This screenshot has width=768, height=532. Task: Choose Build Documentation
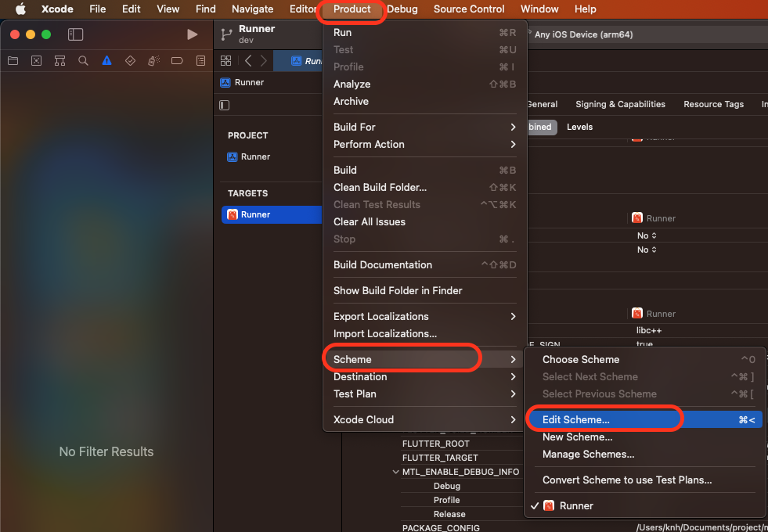(424, 264)
